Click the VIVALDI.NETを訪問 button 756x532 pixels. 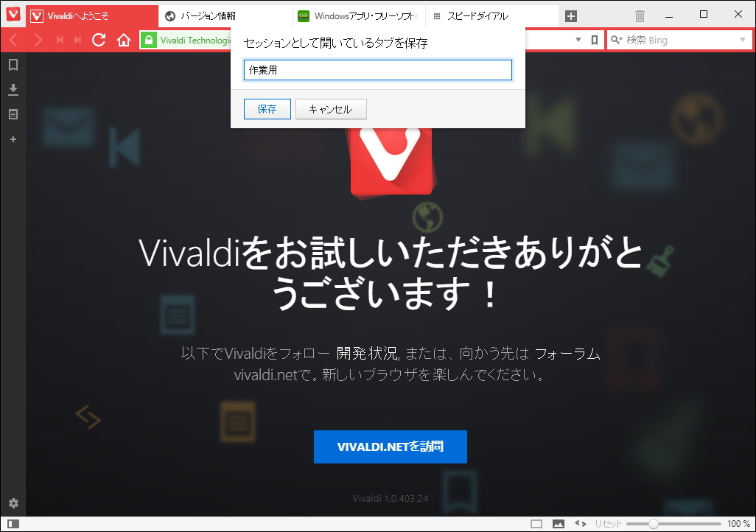click(390, 447)
